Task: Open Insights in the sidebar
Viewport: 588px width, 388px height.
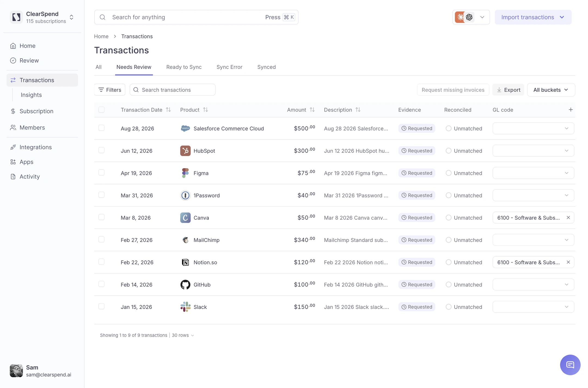Action: pyautogui.click(x=31, y=95)
